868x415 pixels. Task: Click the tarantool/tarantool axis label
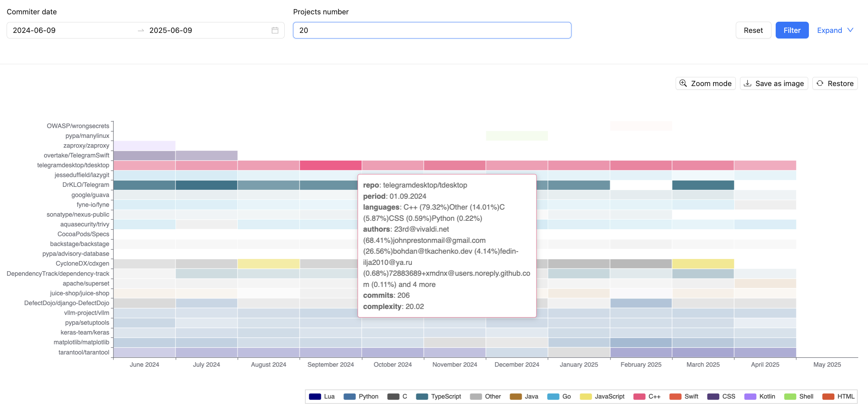pyautogui.click(x=84, y=352)
